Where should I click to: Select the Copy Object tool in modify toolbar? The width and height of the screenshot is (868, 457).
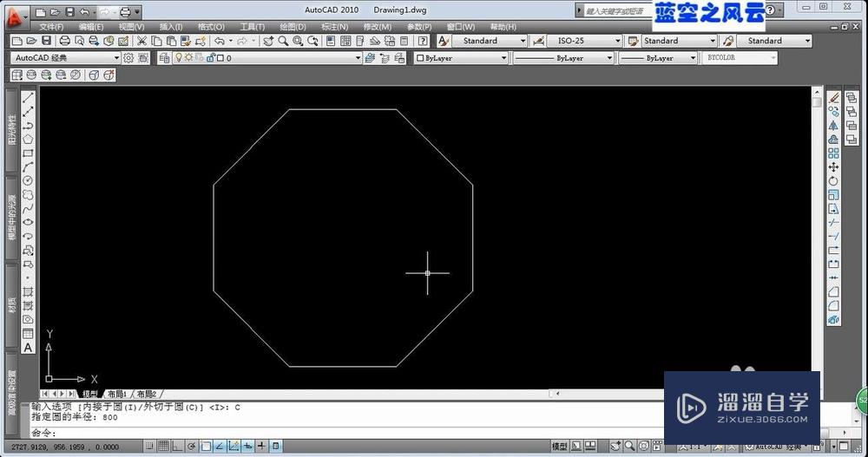click(833, 111)
